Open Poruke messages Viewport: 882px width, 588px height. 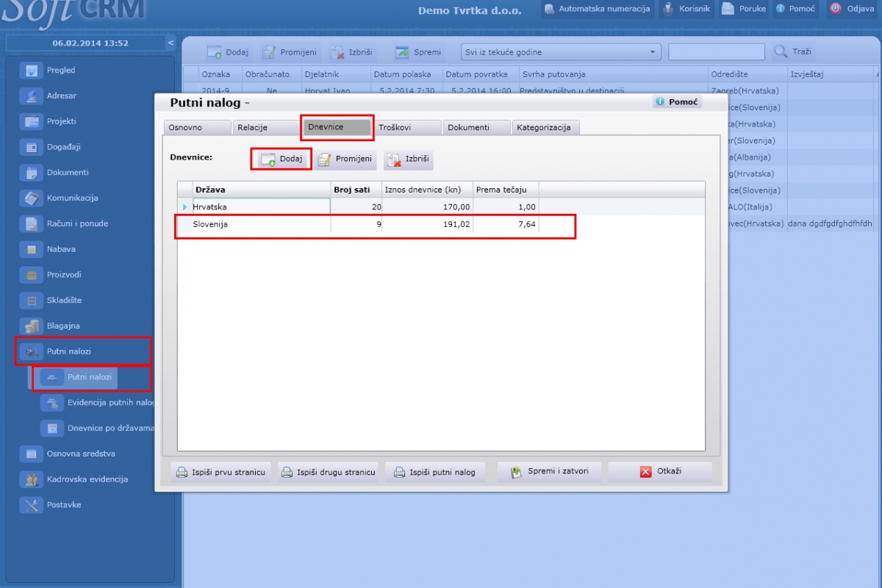coord(743,9)
